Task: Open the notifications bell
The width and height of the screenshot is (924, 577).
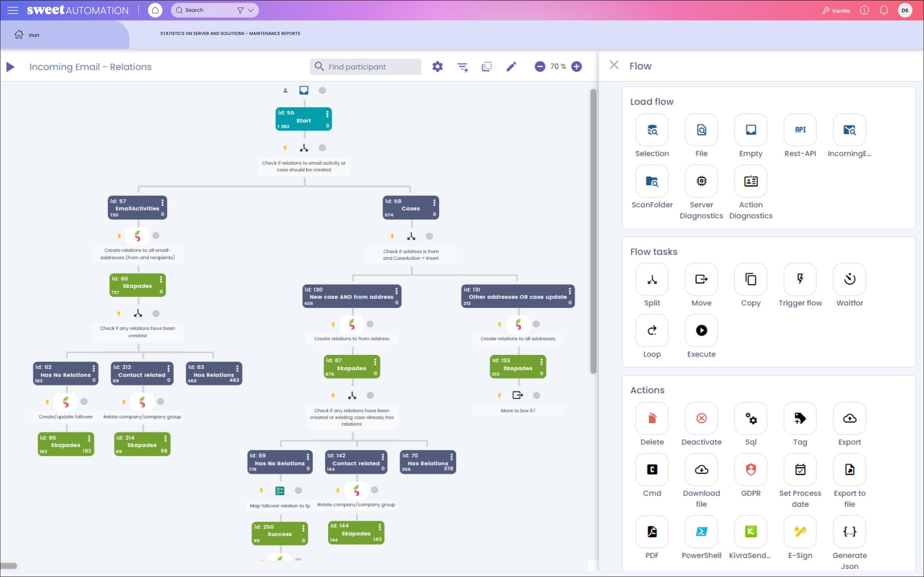Action: click(884, 10)
